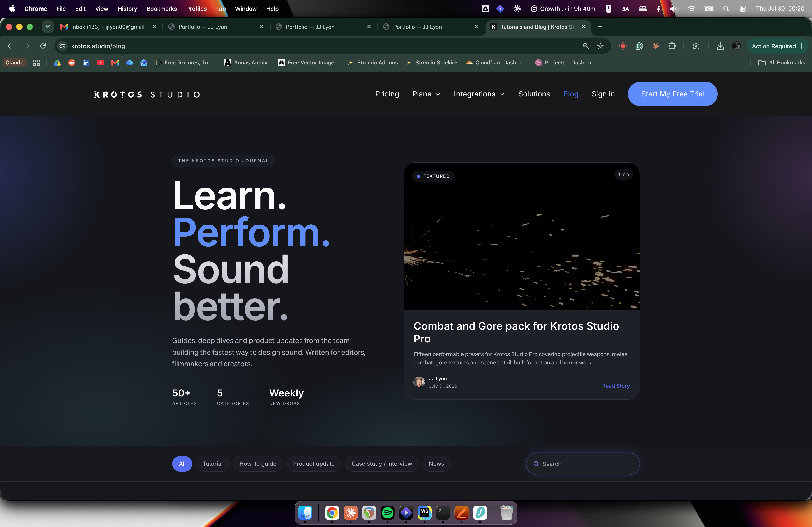Click the Blog navigation link
Image resolution: width=812 pixels, height=527 pixels.
571,94
